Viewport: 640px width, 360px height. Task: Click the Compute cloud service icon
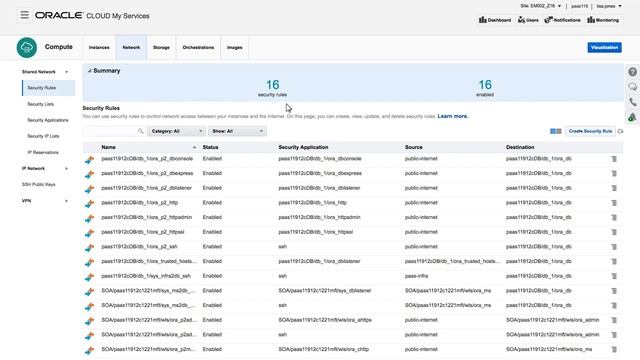point(27,47)
